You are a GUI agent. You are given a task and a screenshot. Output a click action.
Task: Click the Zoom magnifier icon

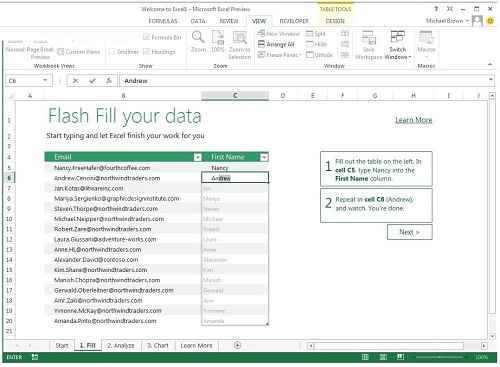click(x=198, y=37)
